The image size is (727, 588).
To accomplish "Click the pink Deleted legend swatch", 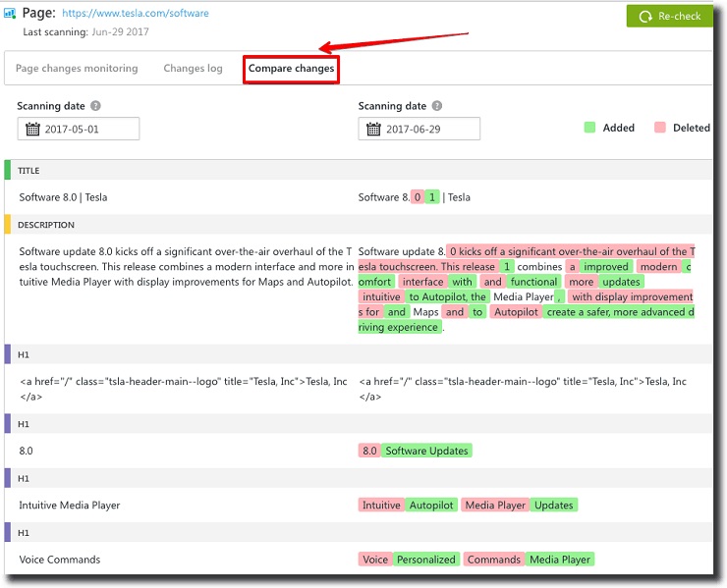I will 660,128.
